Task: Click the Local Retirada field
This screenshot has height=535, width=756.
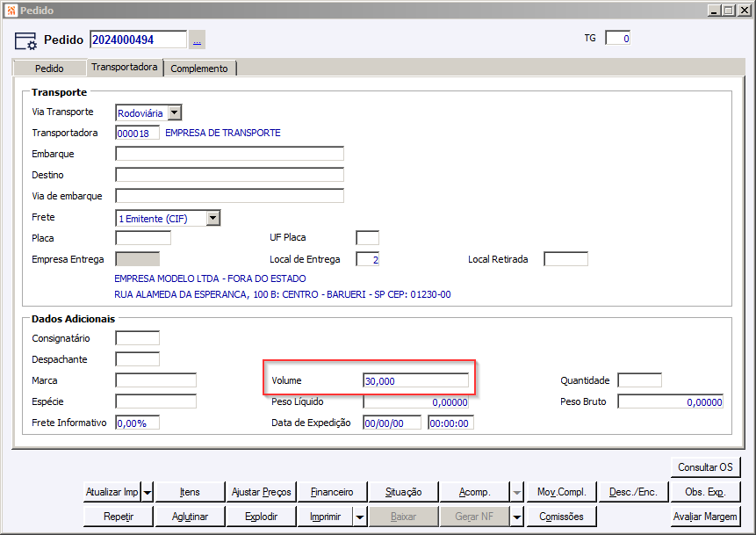Action: point(565,259)
